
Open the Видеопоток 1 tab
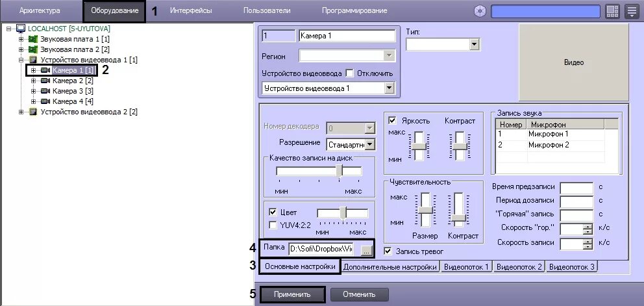(466, 267)
